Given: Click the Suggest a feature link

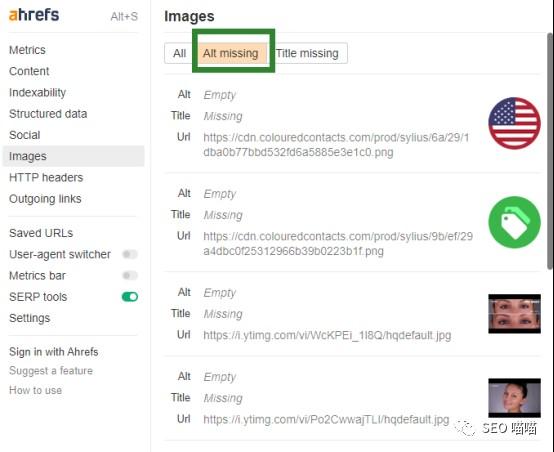Looking at the screenshot, I should tap(51, 371).
